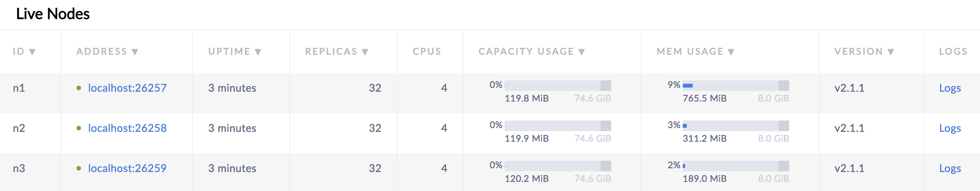This screenshot has width=980, height=191.
Task: View Logs for node n3
Action: [950, 168]
